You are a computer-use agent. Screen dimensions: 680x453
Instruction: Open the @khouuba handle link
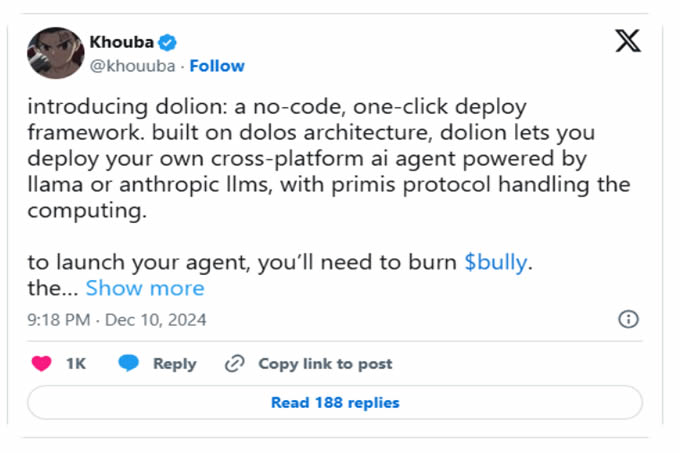[132, 66]
